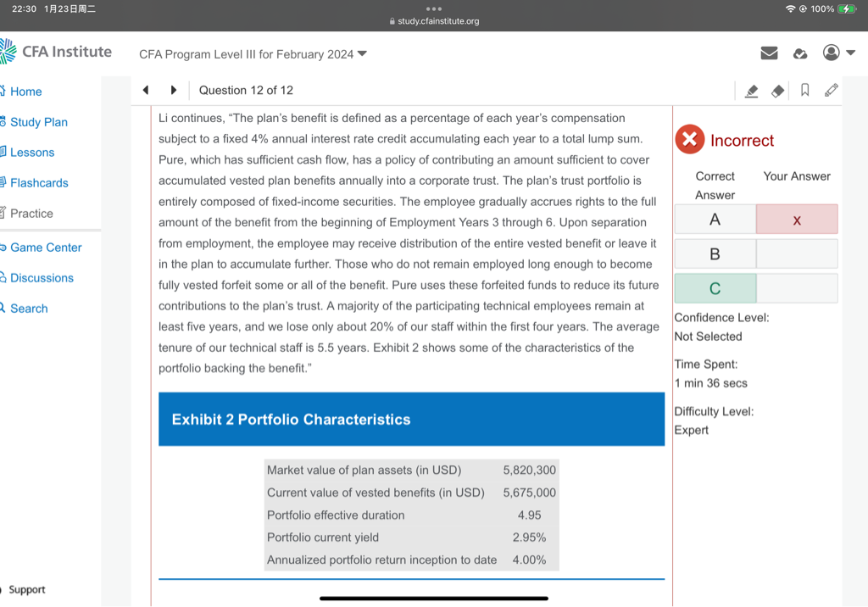Viewport: 868px width, 607px height.
Task: Select answer choice B
Action: (x=715, y=253)
